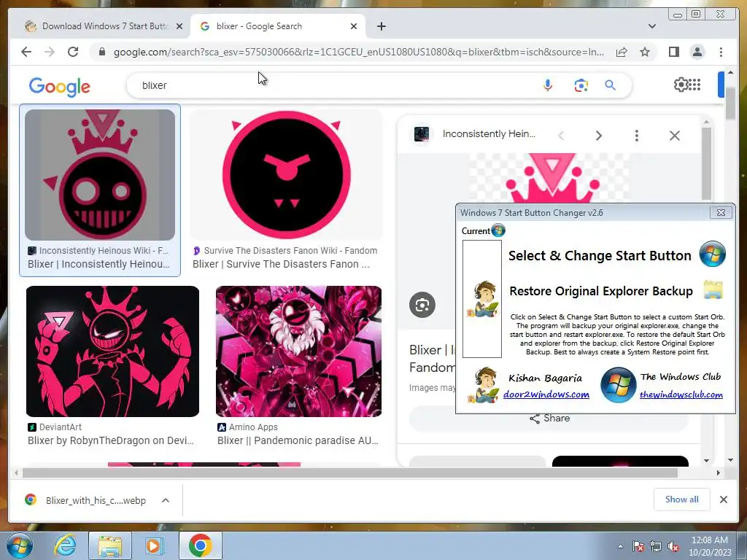Bookmark this page with the star icon

coord(645,52)
